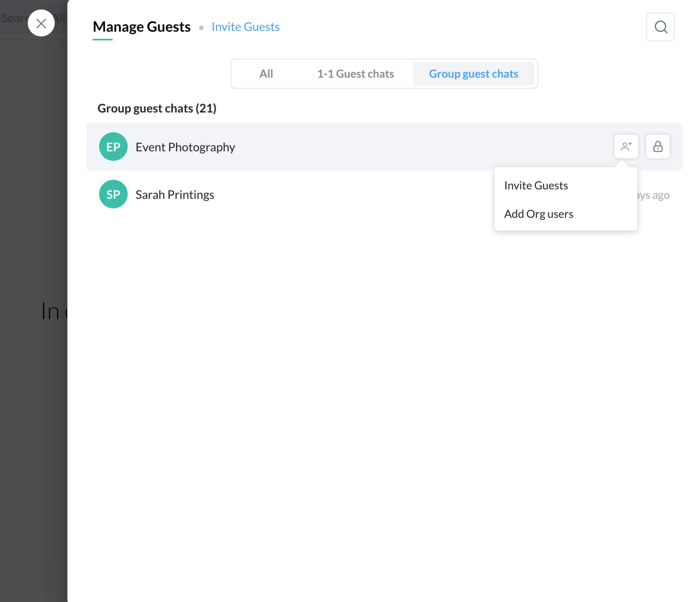Click the Group guest chats (21) heading

pos(157,108)
